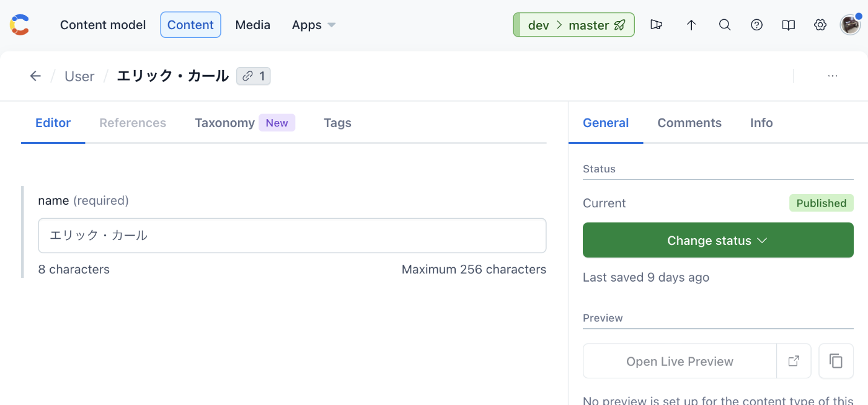Click the user avatar profile picture
Screen dimensions: 868x405
coord(850,25)
